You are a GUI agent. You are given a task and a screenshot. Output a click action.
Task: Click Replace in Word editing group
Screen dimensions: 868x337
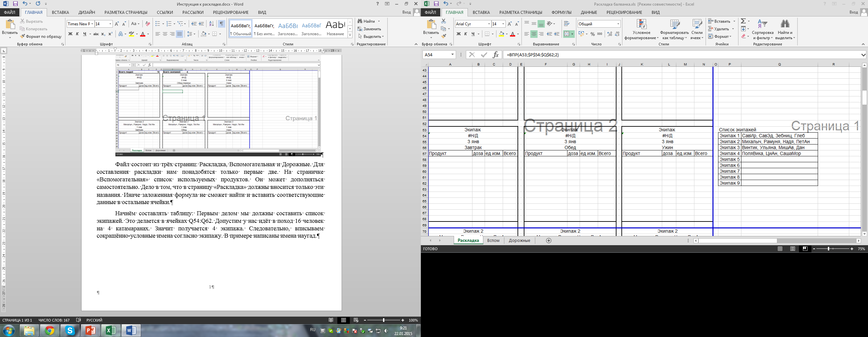[x=369, y=29]
